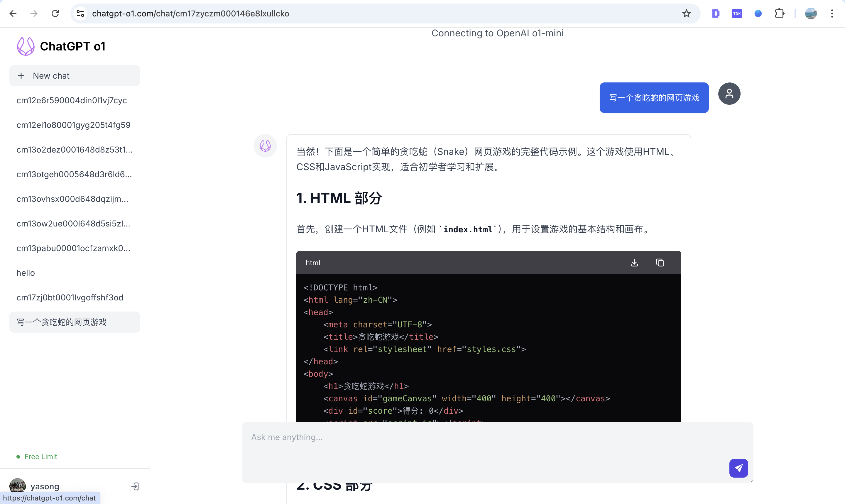This screenshot has height=504, width=845.
Task: Expand the cm13o2dez0001648d8z53t1 chat item
Action: coord(75,149)
